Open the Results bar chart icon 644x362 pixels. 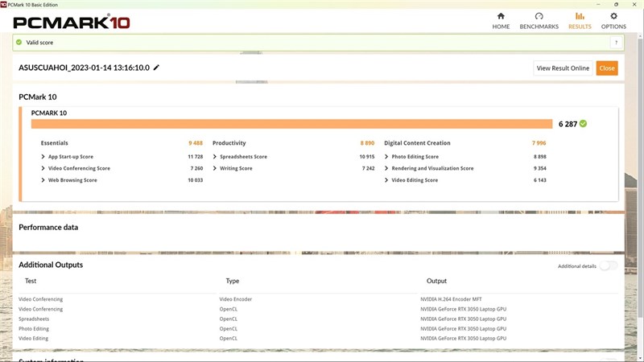pos(580,16)
